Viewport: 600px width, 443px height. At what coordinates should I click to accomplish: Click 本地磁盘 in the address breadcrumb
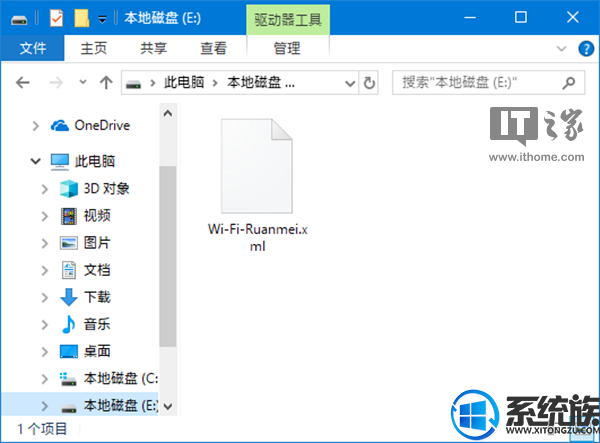pyautogui.click(x=261, y=82)
